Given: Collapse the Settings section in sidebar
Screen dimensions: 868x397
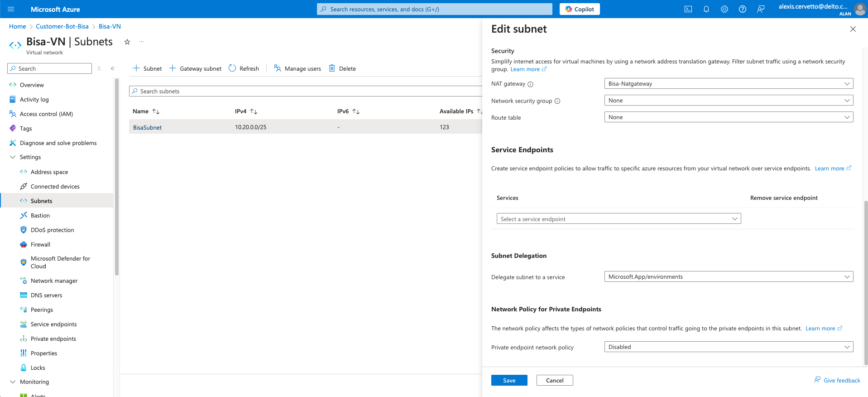Looking at the screenshot, I should [x=13, y=157].
